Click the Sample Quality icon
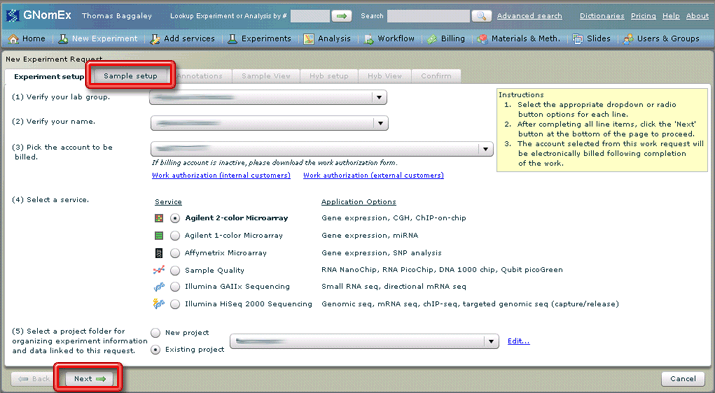This screenshot has width=715, height=393. [159, 270]
